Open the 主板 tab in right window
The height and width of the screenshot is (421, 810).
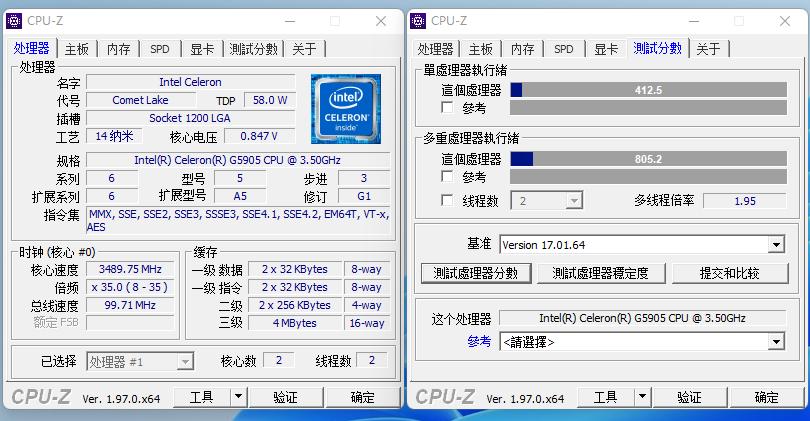(480, 49)
